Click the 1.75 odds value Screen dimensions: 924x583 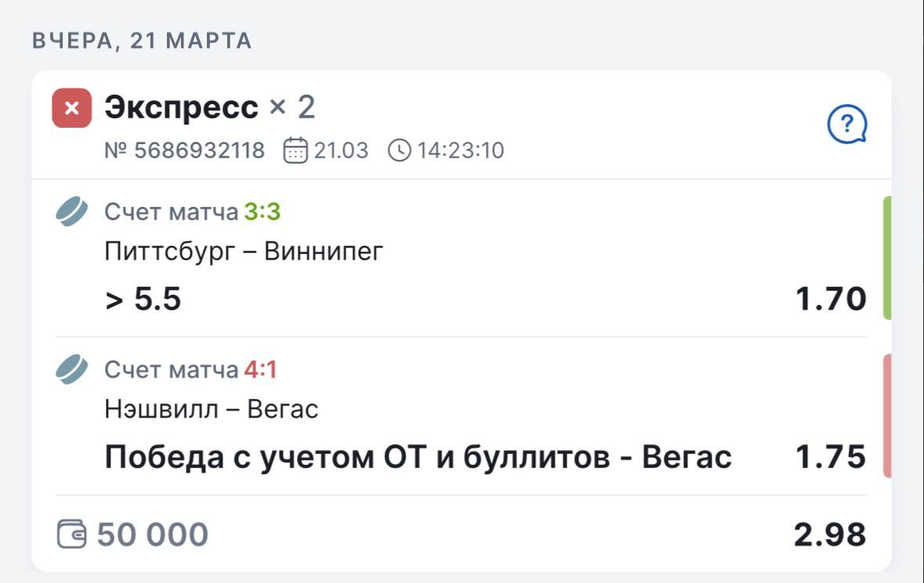click(x=831, y=457)
